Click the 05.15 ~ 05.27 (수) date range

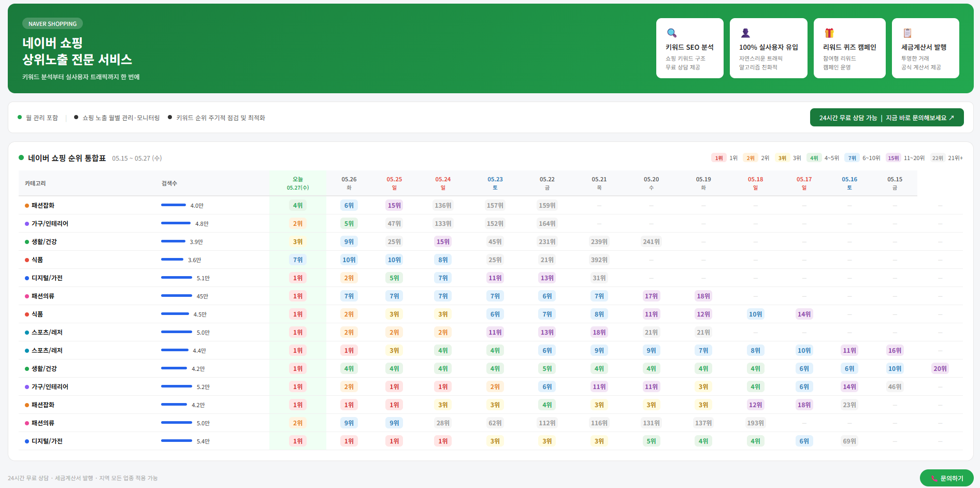click(x=137, y=159)
